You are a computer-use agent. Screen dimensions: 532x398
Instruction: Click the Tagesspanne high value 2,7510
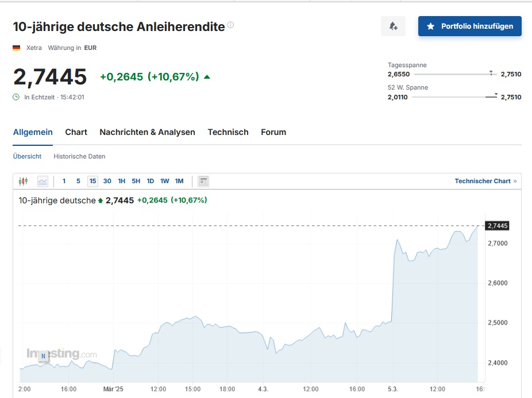pyautogui.click(x=511, y=74)
